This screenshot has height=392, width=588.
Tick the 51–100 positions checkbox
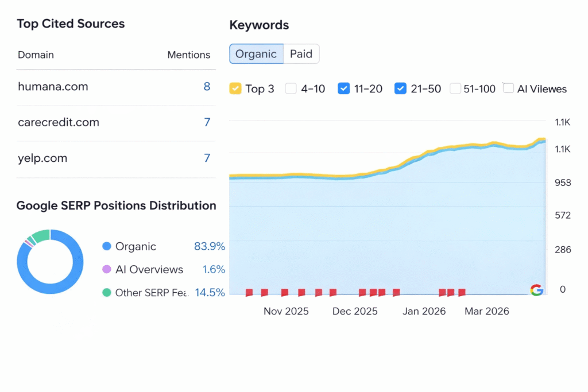tap(455, 88)
